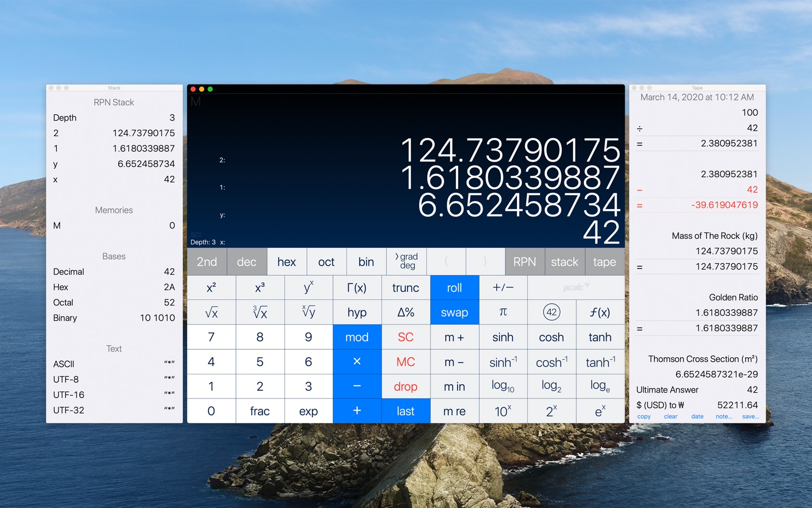This screenshot has height=508, width=812.
Task: Select dec number base
Action: [247, 262]
